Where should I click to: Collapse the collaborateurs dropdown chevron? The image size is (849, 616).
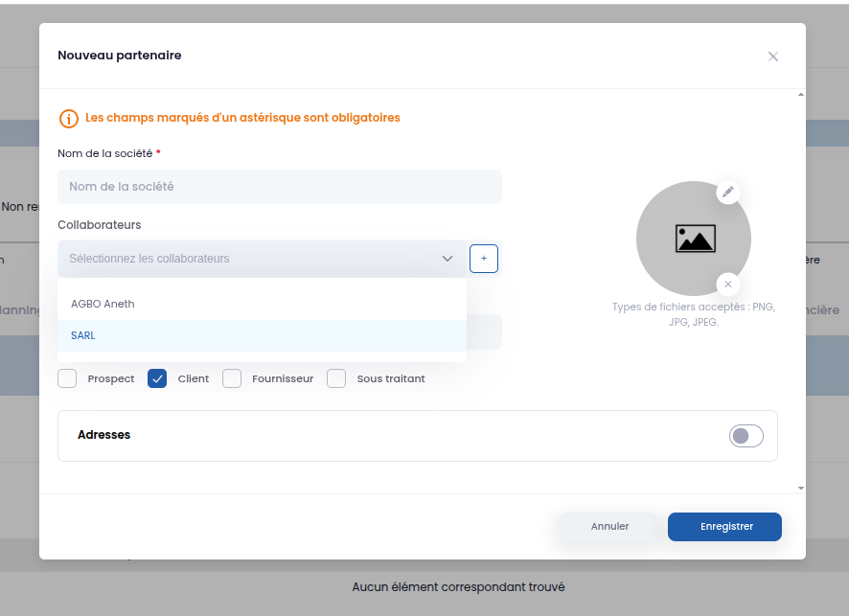[x=447, y=259]
